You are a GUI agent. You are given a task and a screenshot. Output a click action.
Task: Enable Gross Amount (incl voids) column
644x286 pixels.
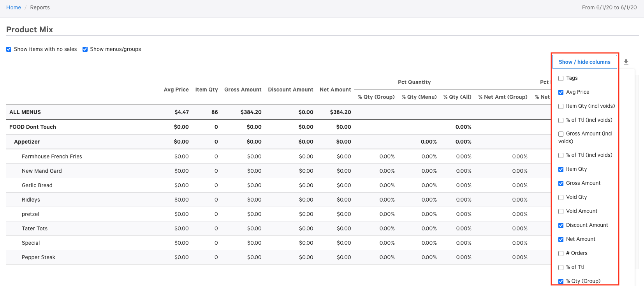tap(561, 134)
